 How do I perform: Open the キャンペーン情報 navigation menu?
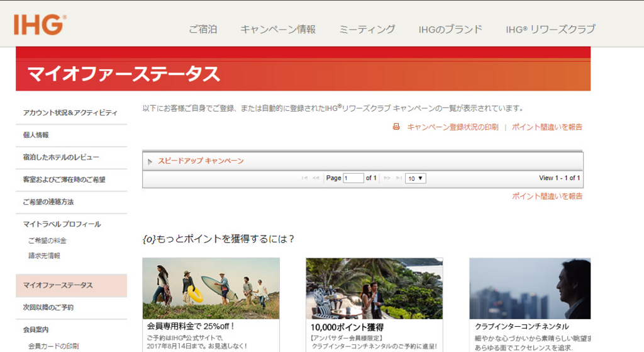[278, 29]
